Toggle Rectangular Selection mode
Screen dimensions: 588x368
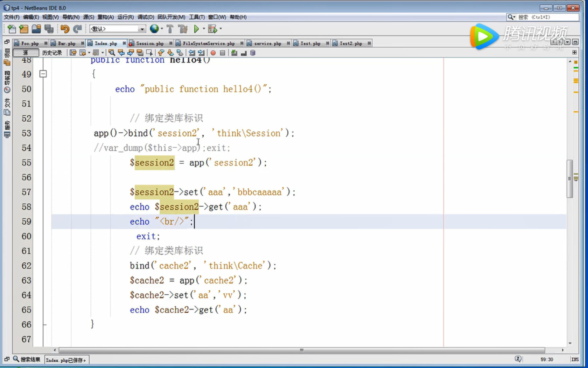pyautogui.click(x=149, y=53)
